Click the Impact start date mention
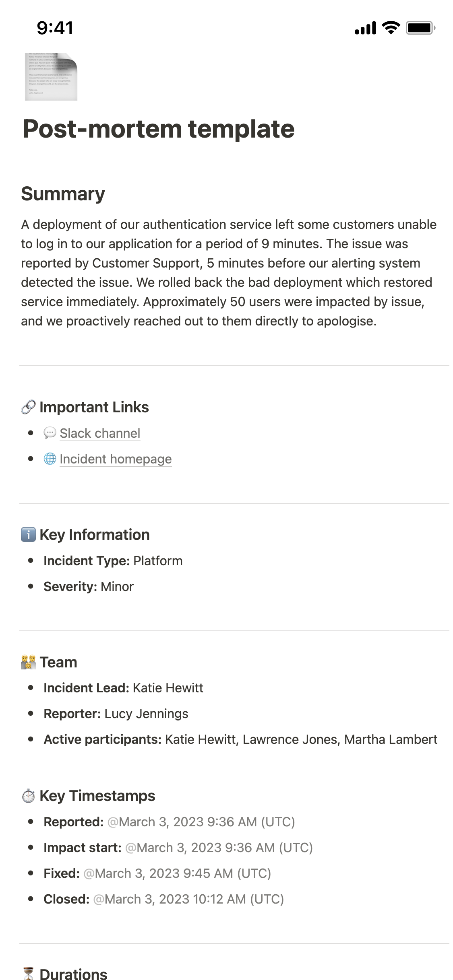Viewport: 453px width, 980px height. [219, 847]
